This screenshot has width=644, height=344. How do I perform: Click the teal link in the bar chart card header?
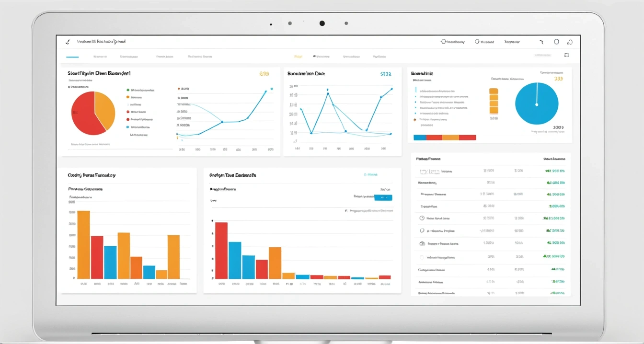371,175
